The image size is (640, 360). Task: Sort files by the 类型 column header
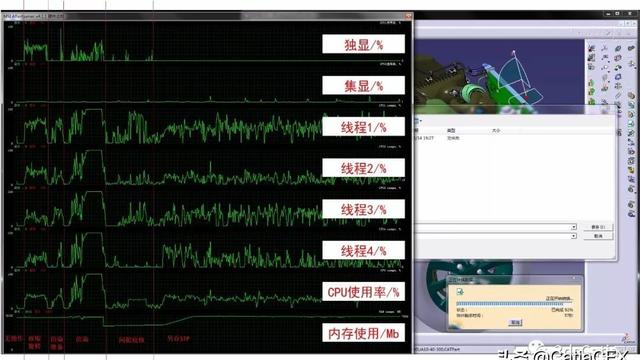[451, 131]
